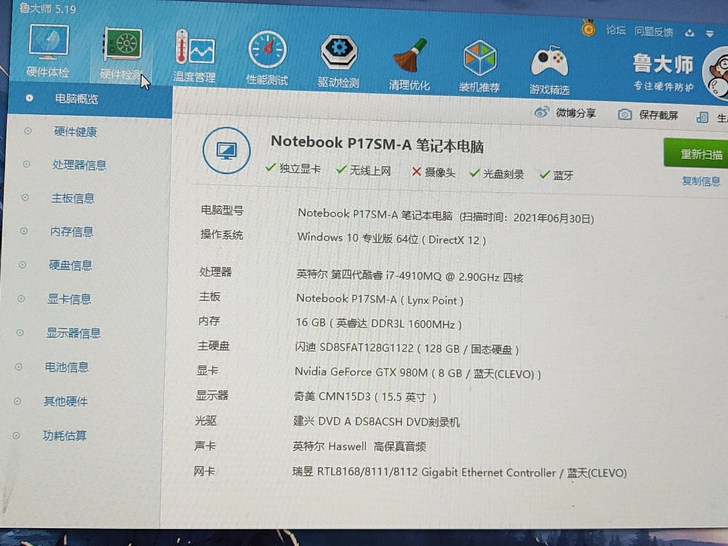728x546 pixels.
Task: Open the main menu dropdown arrow icon
Action: click(709, 34)
